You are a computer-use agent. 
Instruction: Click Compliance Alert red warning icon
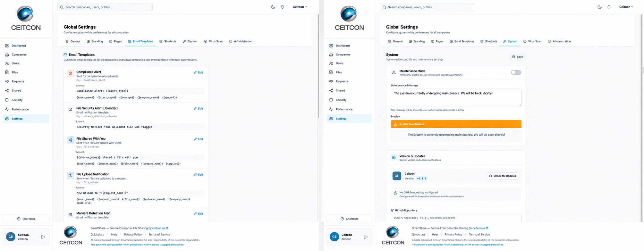(70, 73)
